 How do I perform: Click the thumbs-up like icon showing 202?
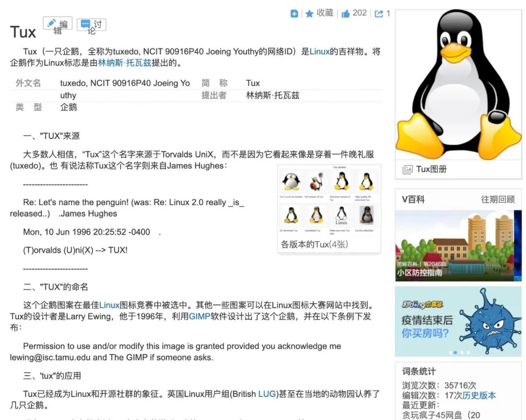click(x=345, y=14)
